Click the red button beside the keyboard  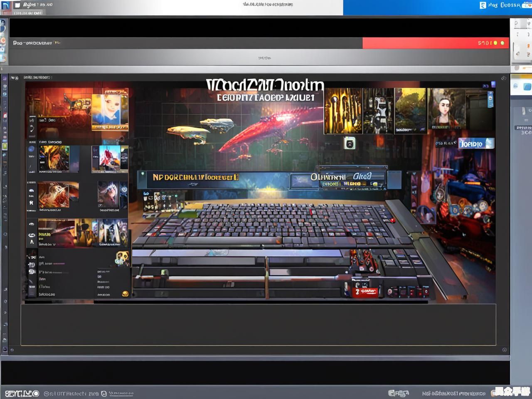(392, 221)
